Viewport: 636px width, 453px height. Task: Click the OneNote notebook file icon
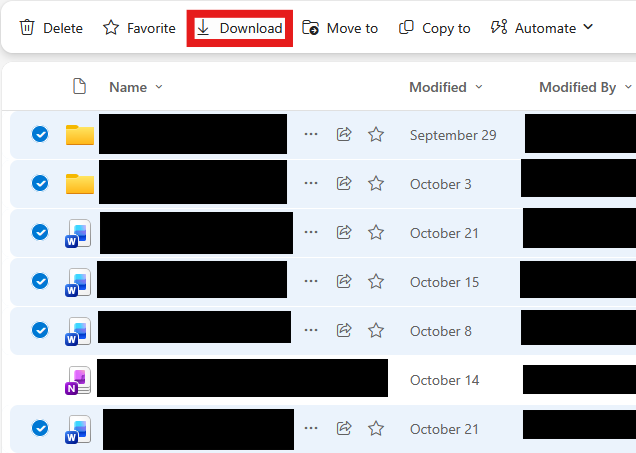[78, 380]
